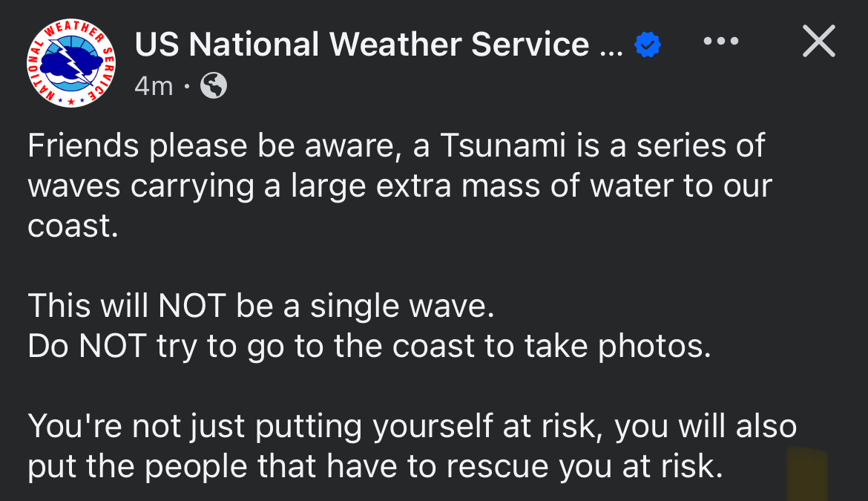Viewport: 868px width, 501px height.
Task: Click the word Tsunami in the post
Action: 501,145
